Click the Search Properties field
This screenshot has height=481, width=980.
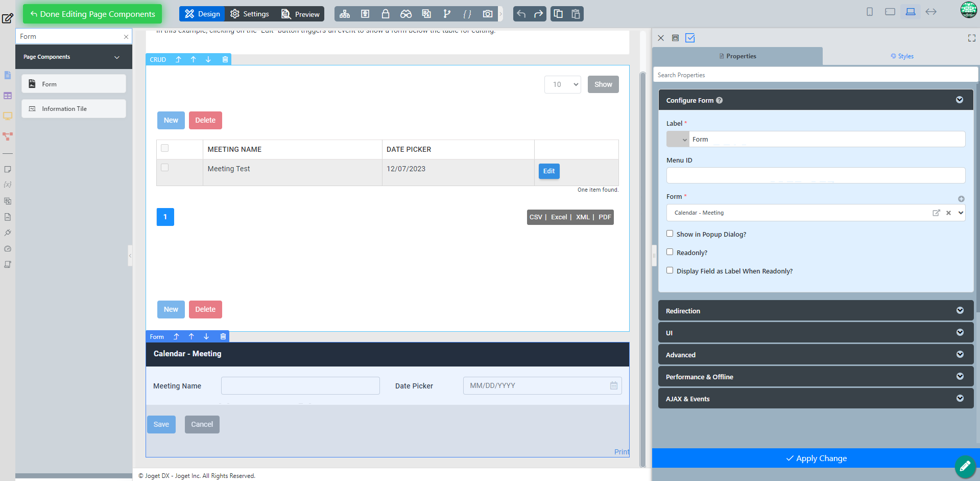816,75
